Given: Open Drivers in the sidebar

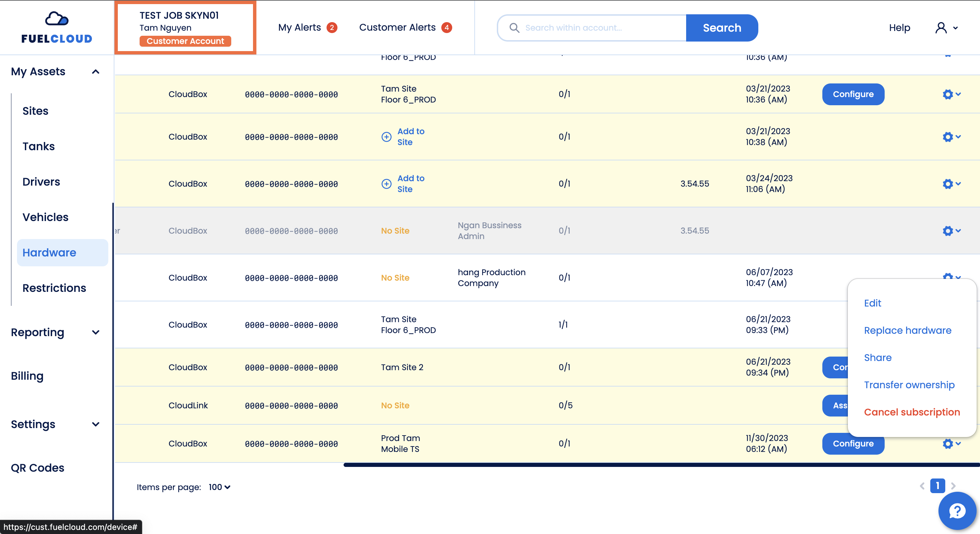Looking at the screenshot, I should click(x=41, y=182).
